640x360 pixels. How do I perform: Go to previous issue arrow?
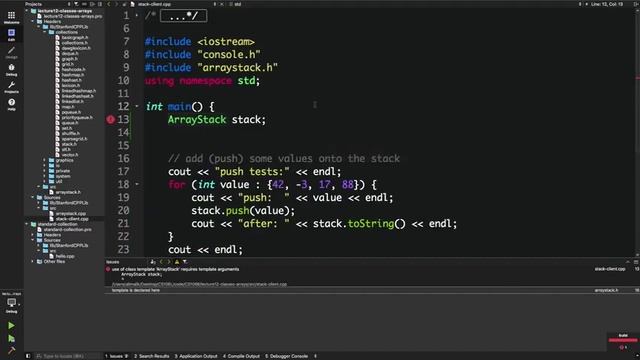(x=161, y=262)
